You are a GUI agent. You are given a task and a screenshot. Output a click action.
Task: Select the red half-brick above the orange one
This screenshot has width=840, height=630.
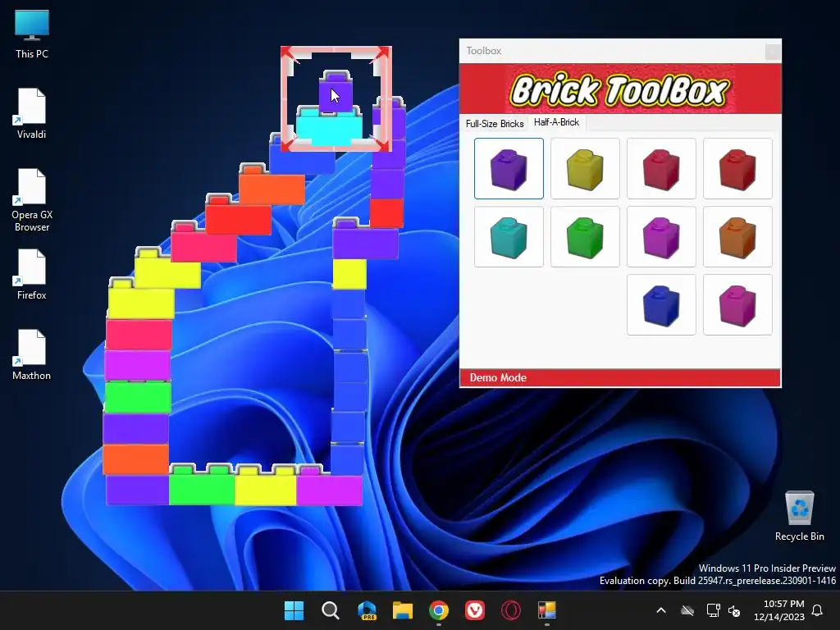click(x=737, y=169)
